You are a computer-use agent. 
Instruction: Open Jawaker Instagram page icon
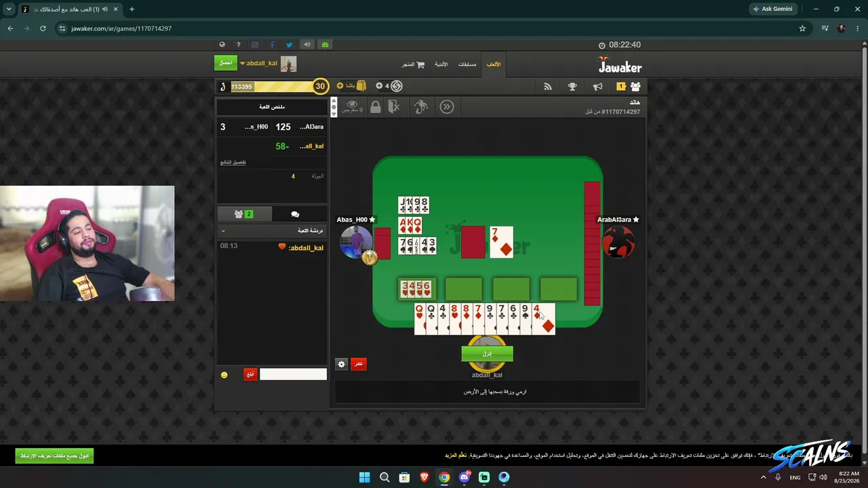coord(255,45)
